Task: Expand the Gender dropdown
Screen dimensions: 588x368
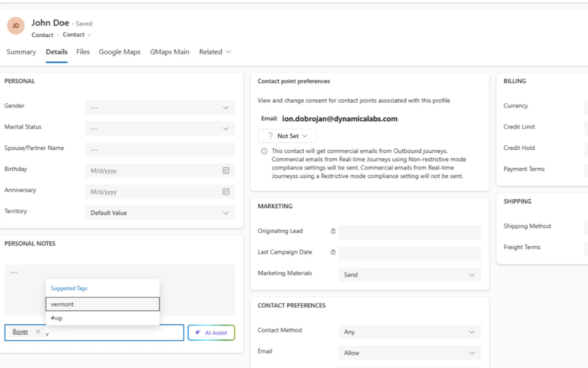Action: 160,107
